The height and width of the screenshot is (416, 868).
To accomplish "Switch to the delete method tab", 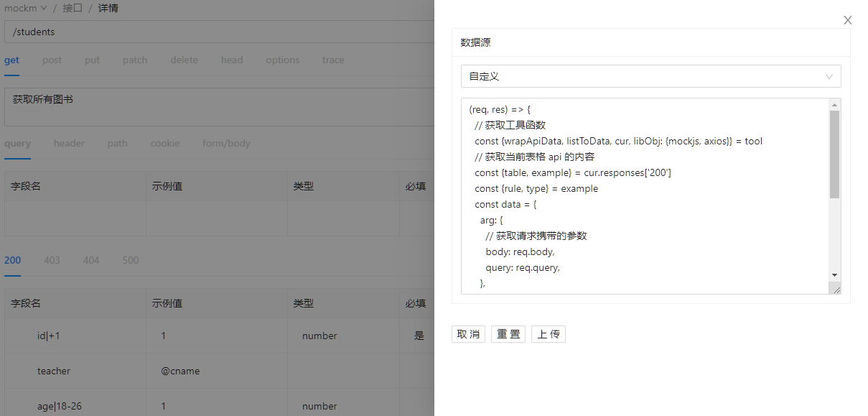I will 184,60.
